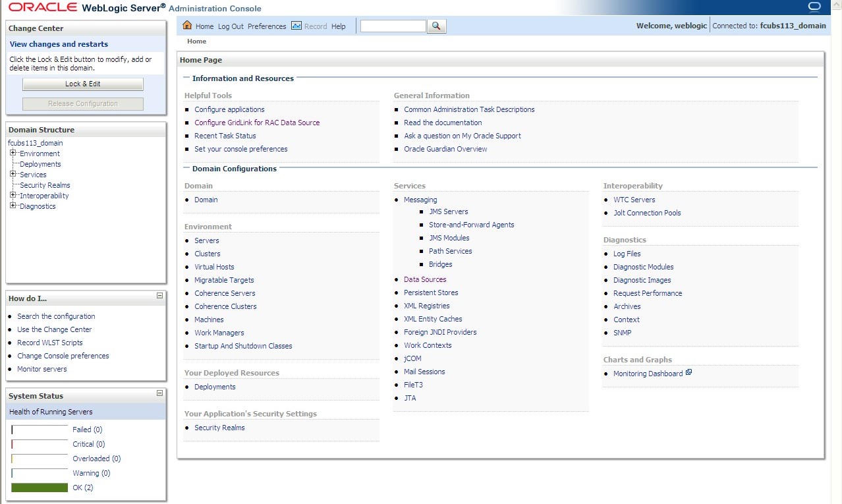Click Read the documentation link
The height and width of the screenshot is (504, 842).
(443, 123)
